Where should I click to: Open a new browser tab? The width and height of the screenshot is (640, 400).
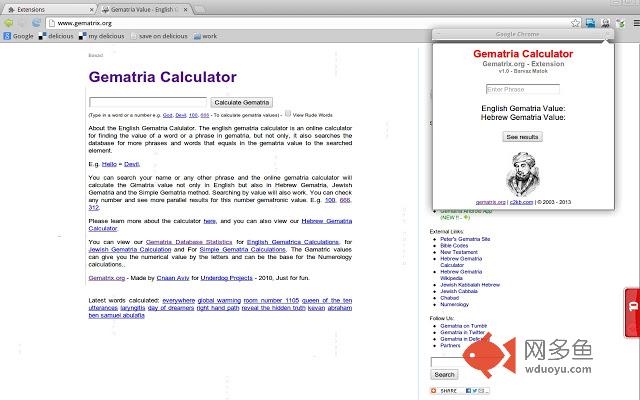(200, 9)
